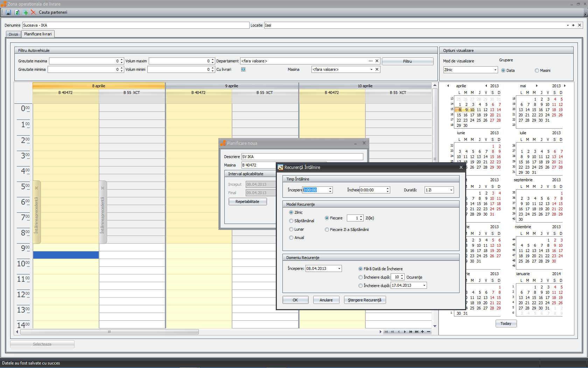Viewport: 588px width, 368px height.
Task: Open the Durată dropdown
Action: point(451,190)
